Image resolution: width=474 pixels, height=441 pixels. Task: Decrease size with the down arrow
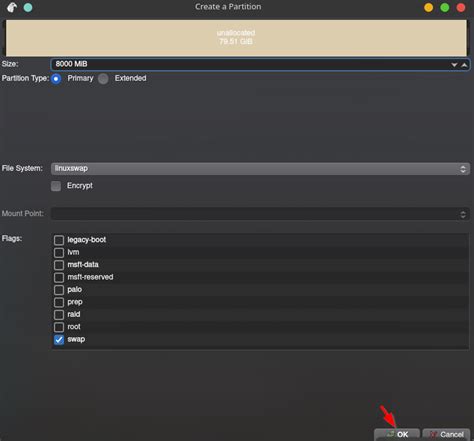point(454,65)
